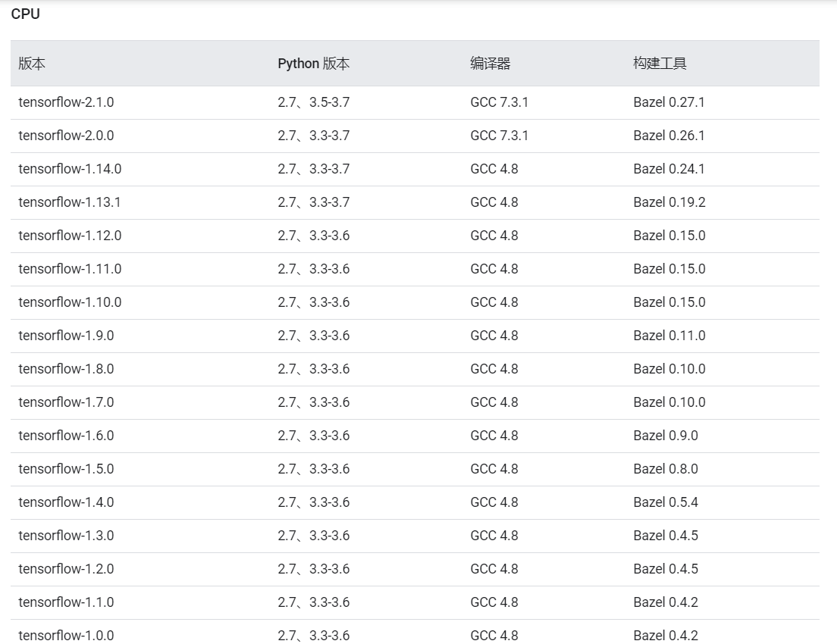Click the Bazel 0.27.1 cell
Image resolution: width=837 pixels, height=644 pixels.
coord(669,102)
